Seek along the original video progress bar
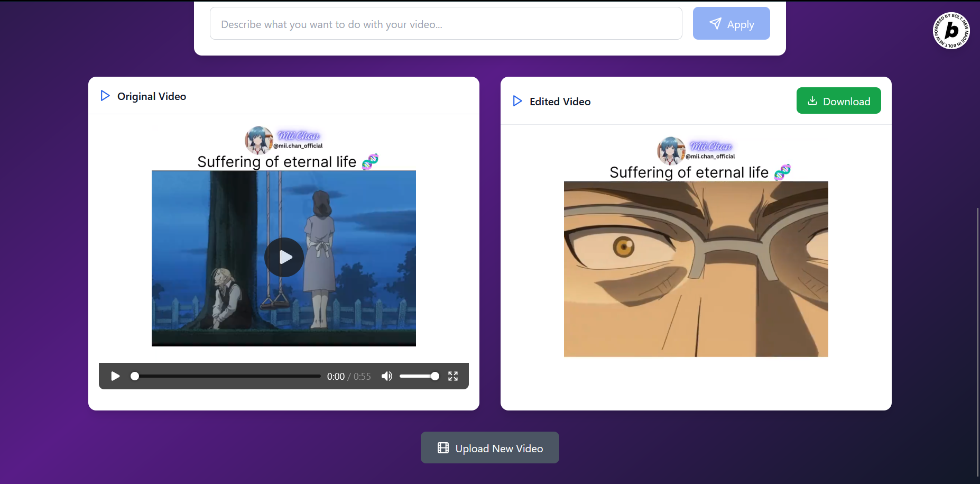The image size is (980, 484). (227, 376)
